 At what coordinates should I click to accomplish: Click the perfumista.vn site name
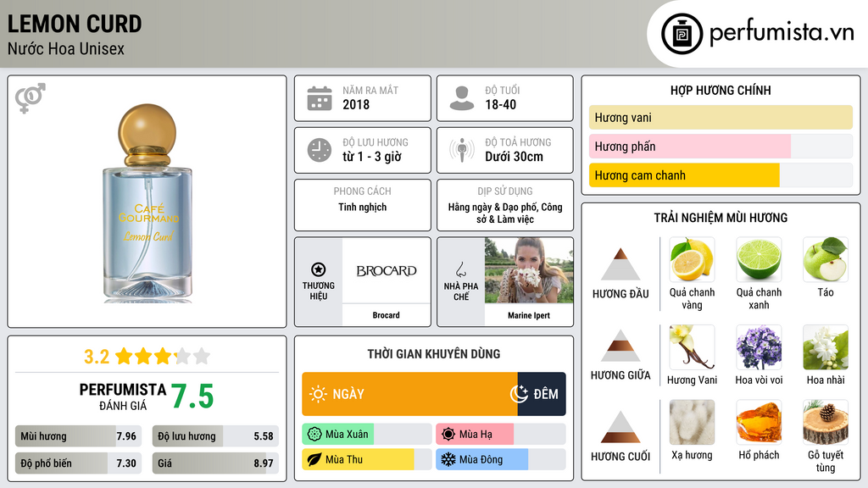coord(781,33)
